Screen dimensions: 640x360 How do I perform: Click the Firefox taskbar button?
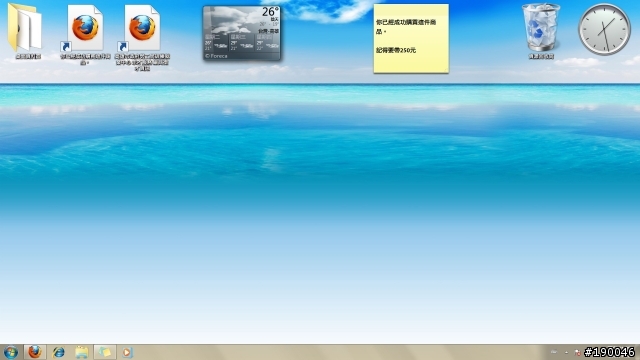35,352
